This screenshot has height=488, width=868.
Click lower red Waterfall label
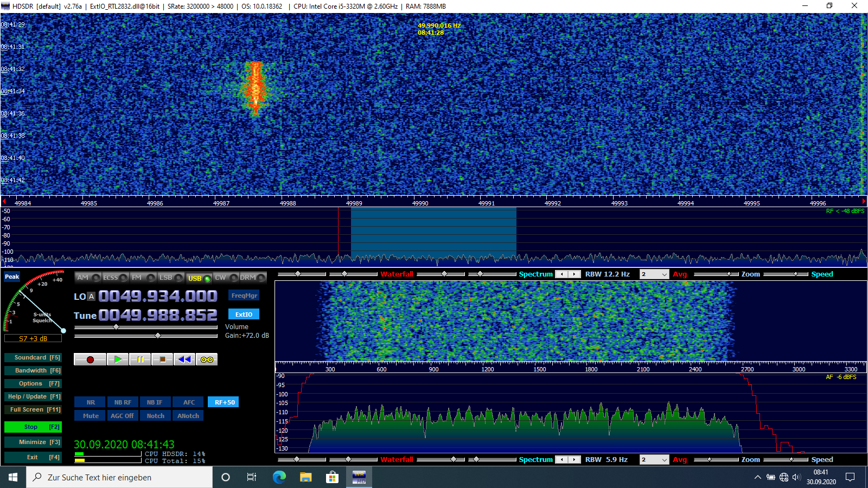pos(397,460)
